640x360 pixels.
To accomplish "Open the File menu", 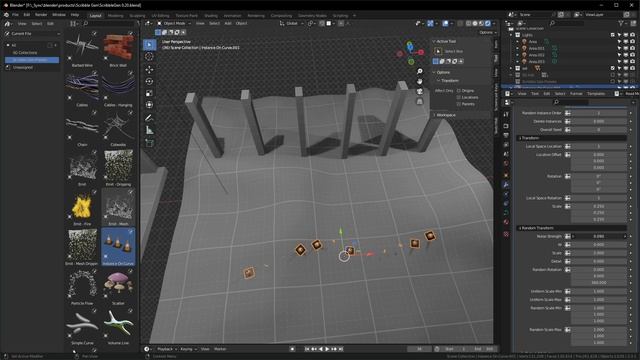I will [x=15, y=15].
